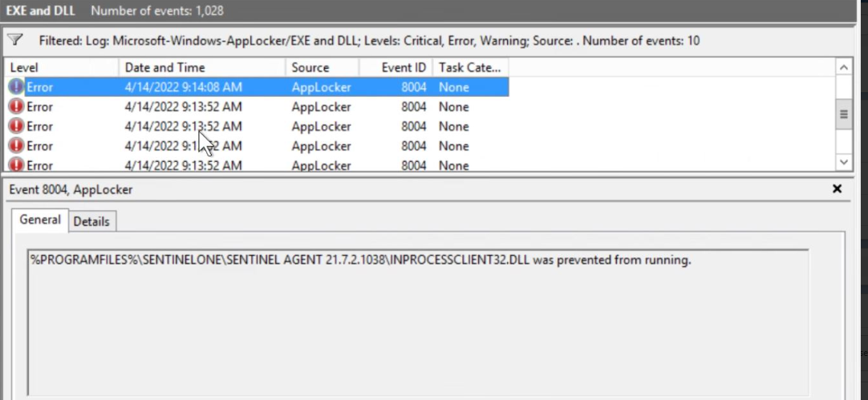The width and height of the screenshot is (868, 400).
Task: Switch to the Details tab
Action: point(91,221)
